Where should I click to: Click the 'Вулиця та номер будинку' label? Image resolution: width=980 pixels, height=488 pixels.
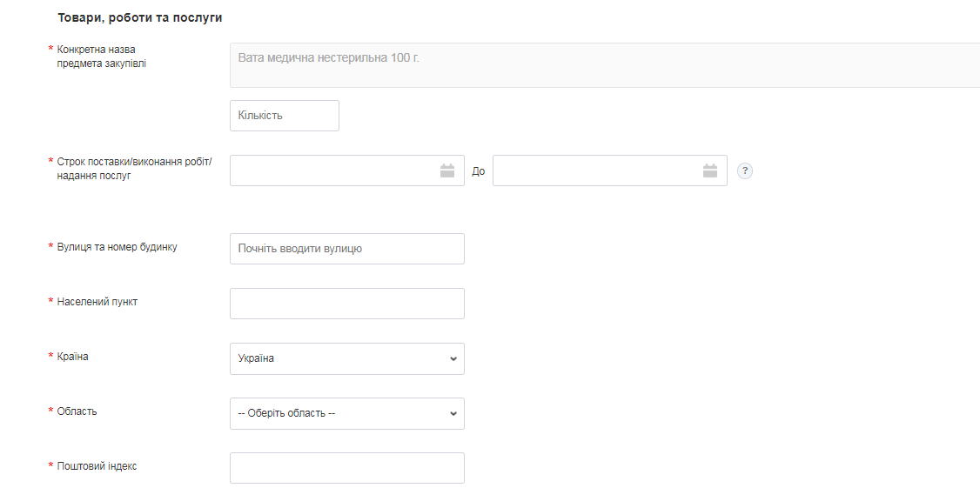point(117,247)
